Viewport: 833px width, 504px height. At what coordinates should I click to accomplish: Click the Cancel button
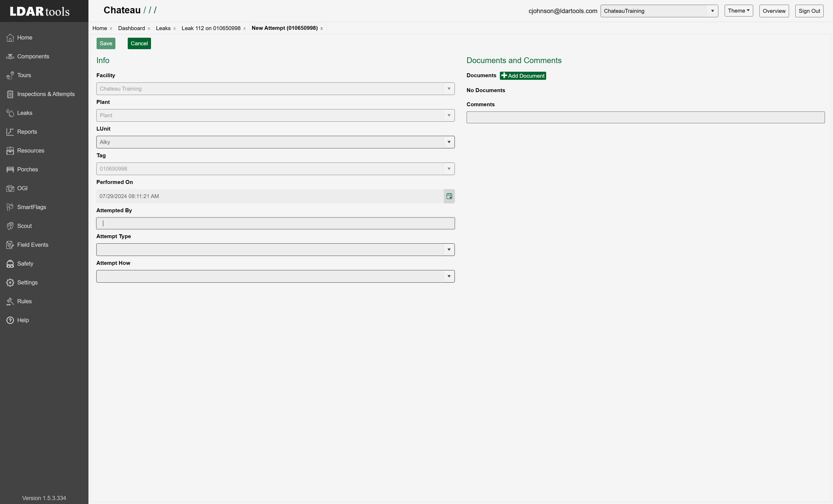click(139, 44)
